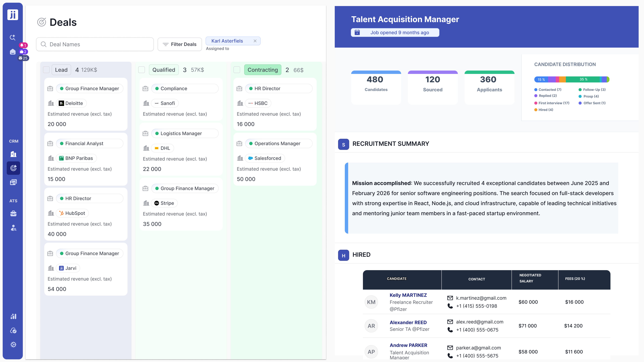Open Group Finance Manager selector on Deloitte card
This screenshot has height=362, width=644.
tap(90, 88)
